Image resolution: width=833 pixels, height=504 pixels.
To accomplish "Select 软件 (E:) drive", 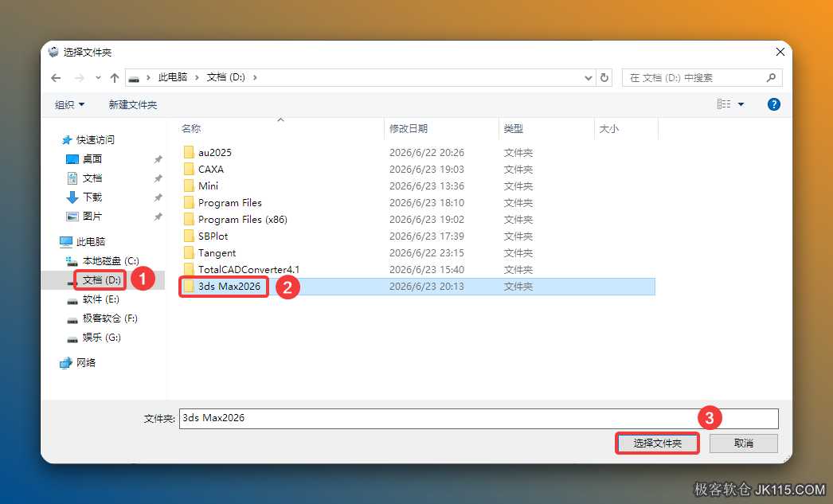I will pyautogui.click(x=100, y=299).
